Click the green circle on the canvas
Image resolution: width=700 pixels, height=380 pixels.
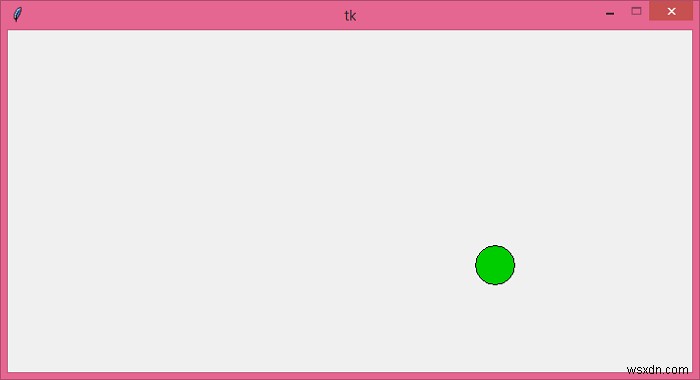click(495, 265)
